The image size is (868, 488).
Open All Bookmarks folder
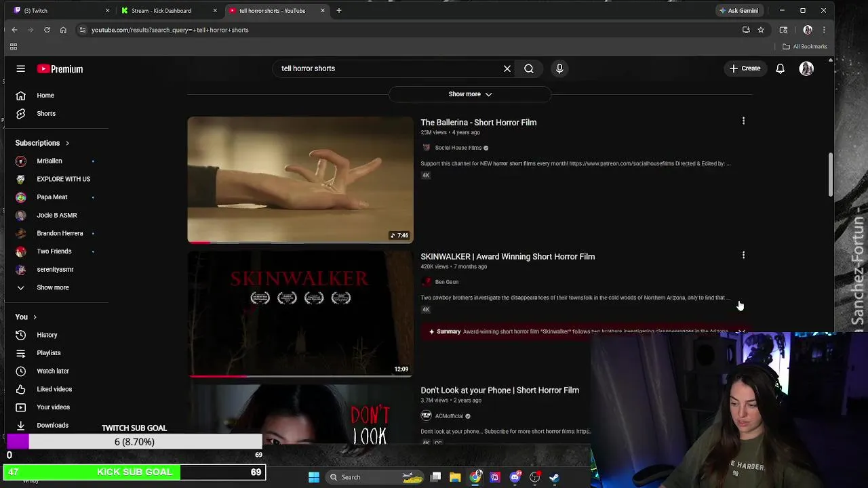(805, 47)
